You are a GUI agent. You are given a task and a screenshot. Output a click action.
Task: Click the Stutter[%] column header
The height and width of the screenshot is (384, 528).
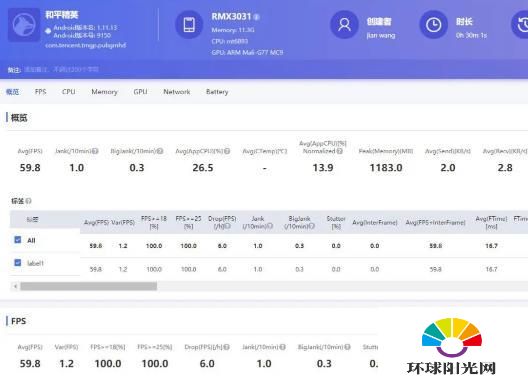336,222
